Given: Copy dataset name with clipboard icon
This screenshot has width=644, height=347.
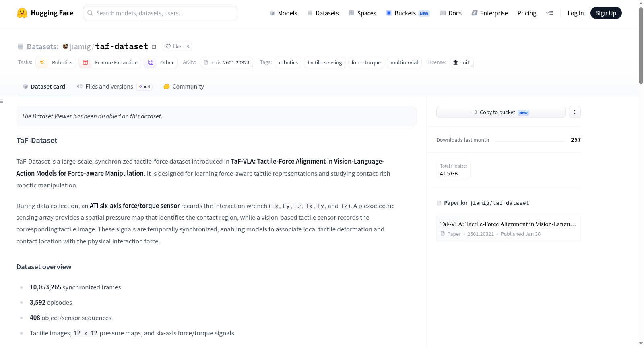Looking at the screenshot, I should [x=153, y=46].
